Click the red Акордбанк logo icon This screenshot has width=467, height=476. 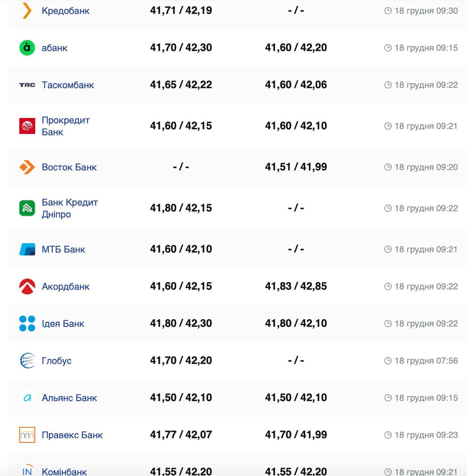tap(27, 286)
